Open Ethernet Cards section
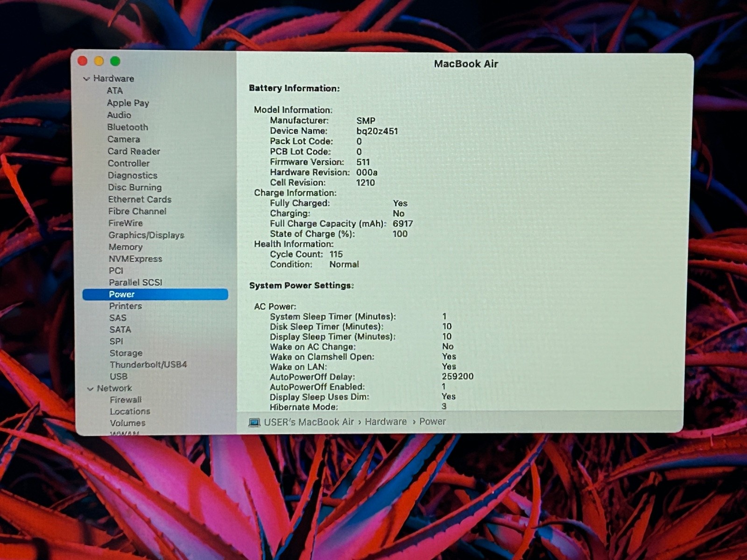 [140, 199]
